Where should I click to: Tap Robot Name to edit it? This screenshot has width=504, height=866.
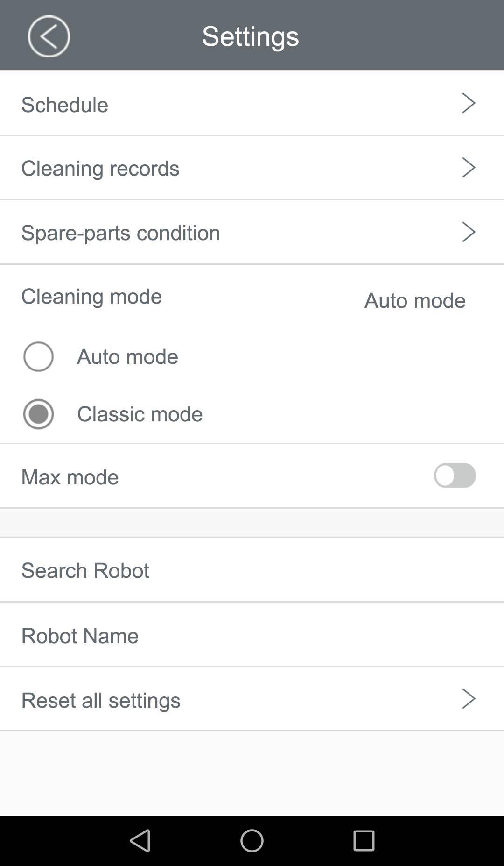pyautogui.click(x=80, y=636)
